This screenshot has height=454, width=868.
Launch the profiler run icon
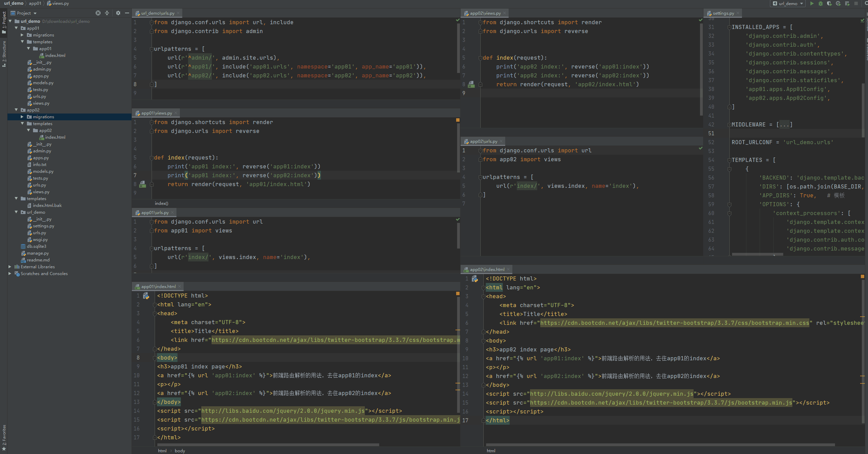tap(838, 3)
